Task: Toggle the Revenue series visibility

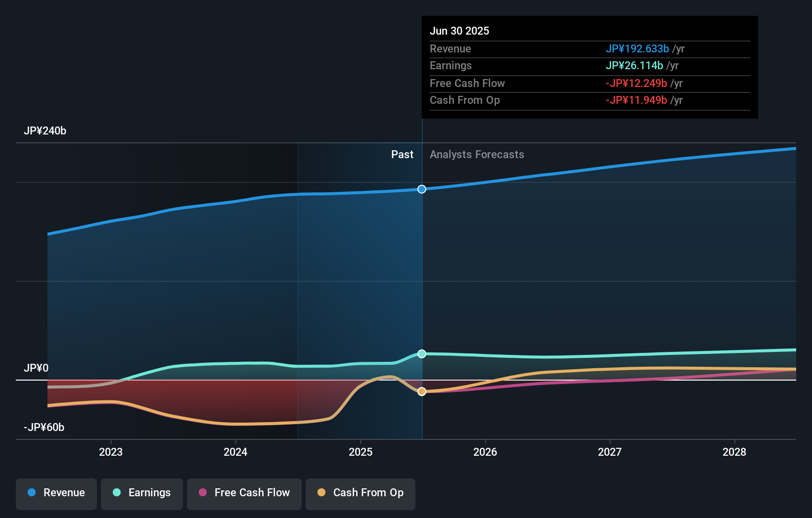Action: tap(56, 493)
